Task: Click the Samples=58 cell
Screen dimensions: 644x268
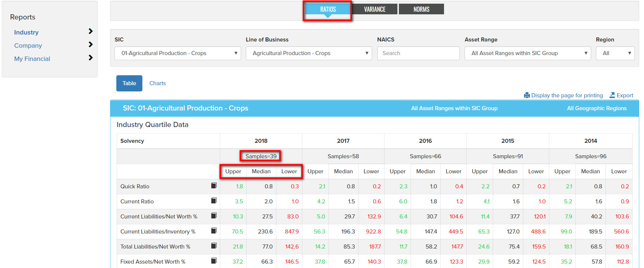Action: (x=343, y=156)
